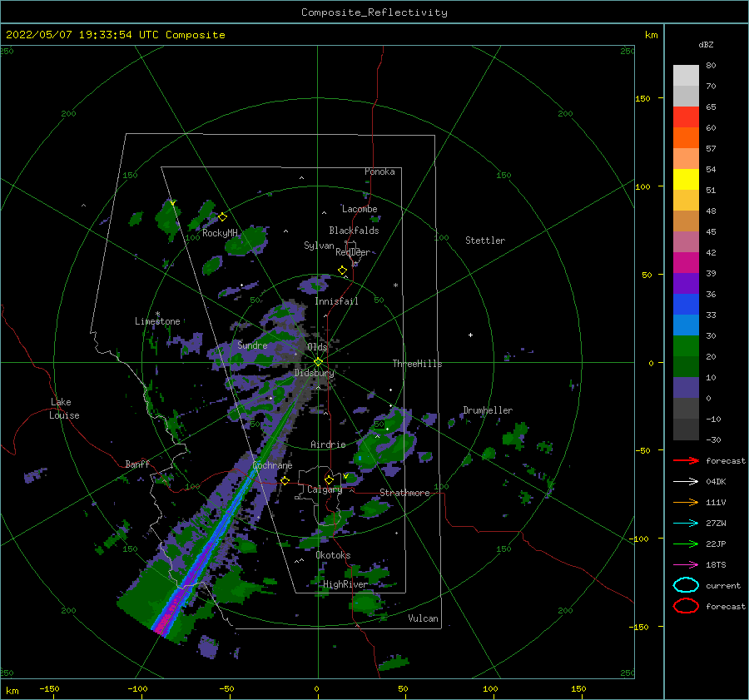Click the asterisk marker near Limestone
The width and height of the screenshot is (749, 700).
point(157,315)
